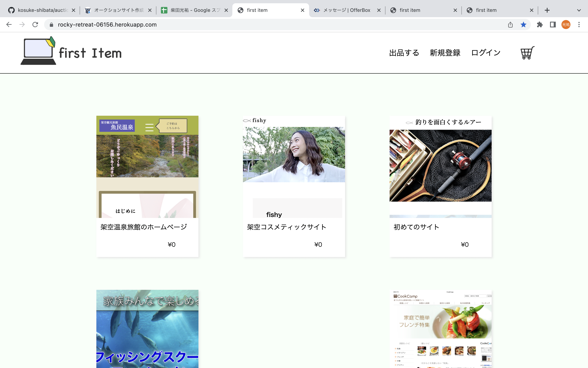The width and height of the screenshot is (588, 368).
Task: Expand the tab search chevron
Action: pyautogui.click(x=579, y=10)
